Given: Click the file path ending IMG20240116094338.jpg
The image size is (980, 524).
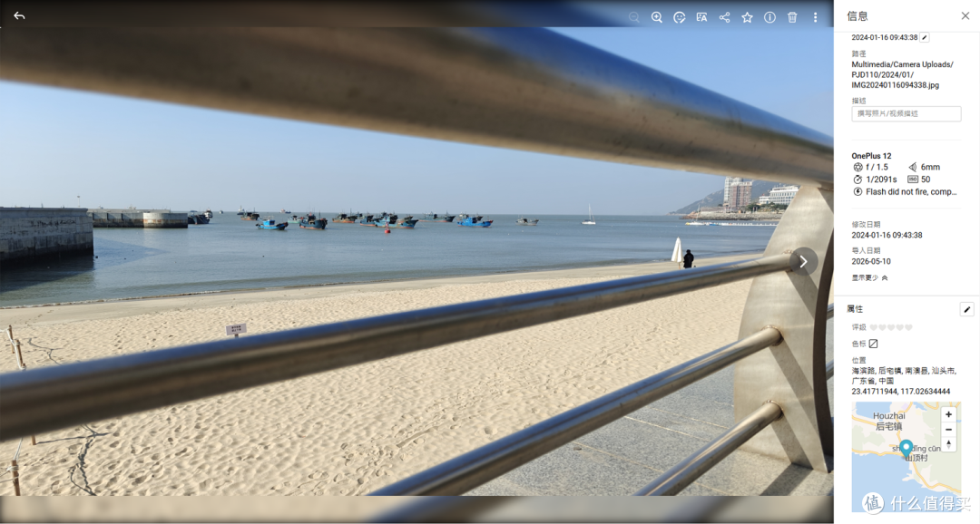Looking at the screenshot, I should coord(902,75).
